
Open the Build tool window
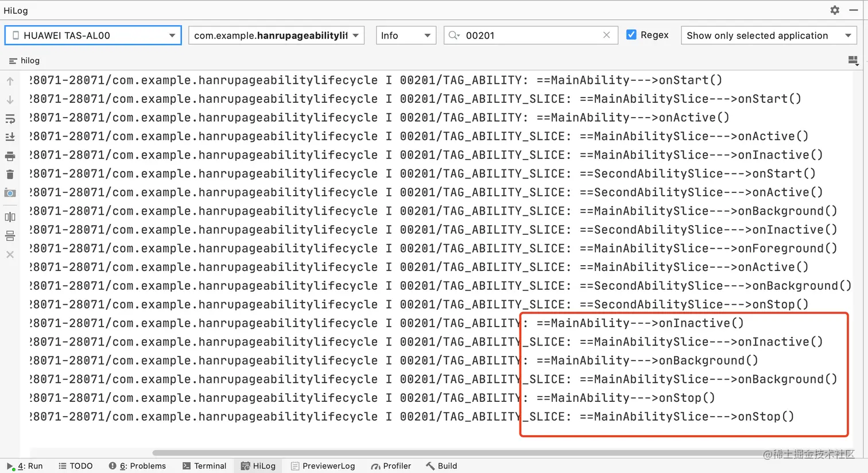[x=441, y=466]
